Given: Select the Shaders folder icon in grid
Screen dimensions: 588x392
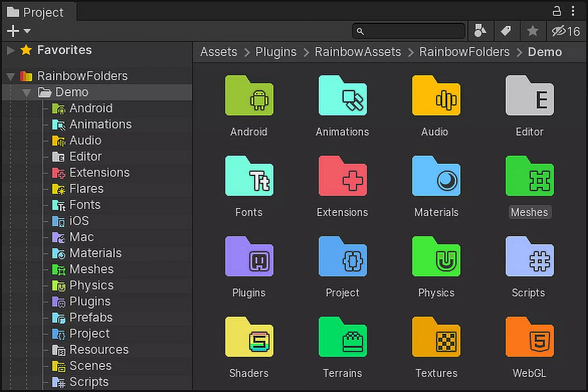Looking at the screenshot, I should (249, 337).
